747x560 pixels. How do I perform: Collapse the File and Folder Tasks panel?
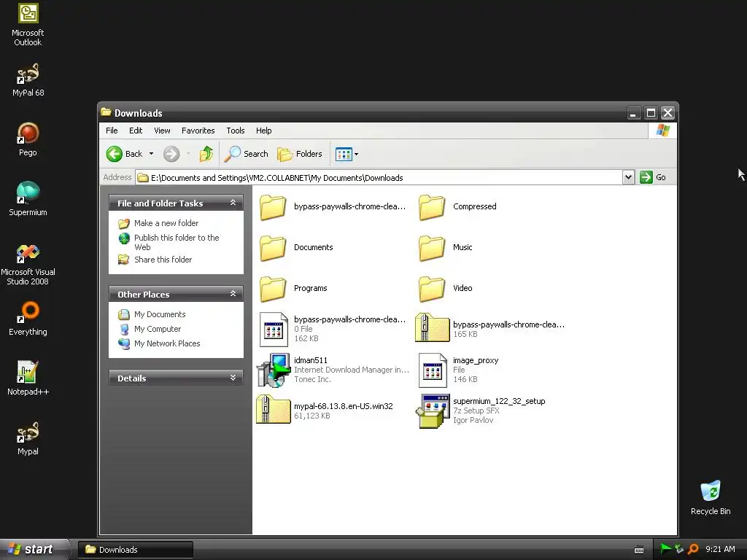click(233, 203)
